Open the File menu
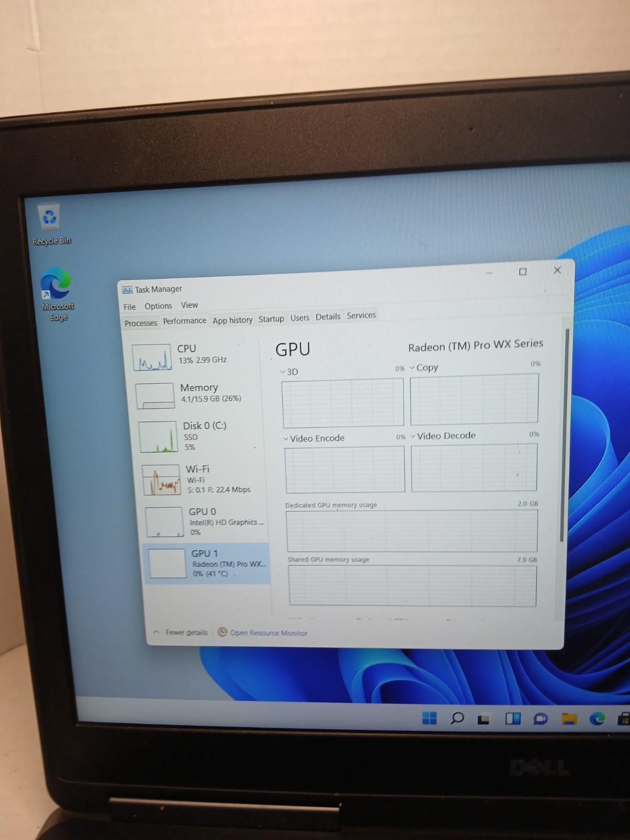Viewport: 630px width, 840px height. [130, 307]
